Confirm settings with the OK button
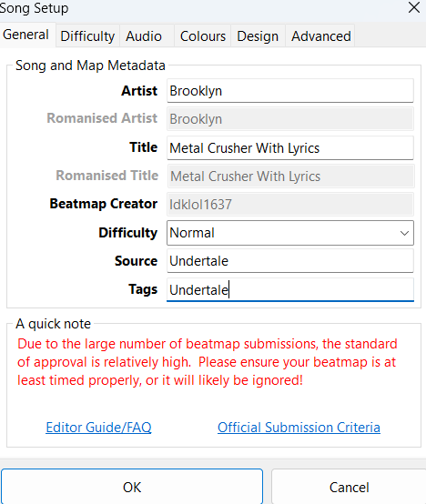The image size is (426, 504). (132, 487)
